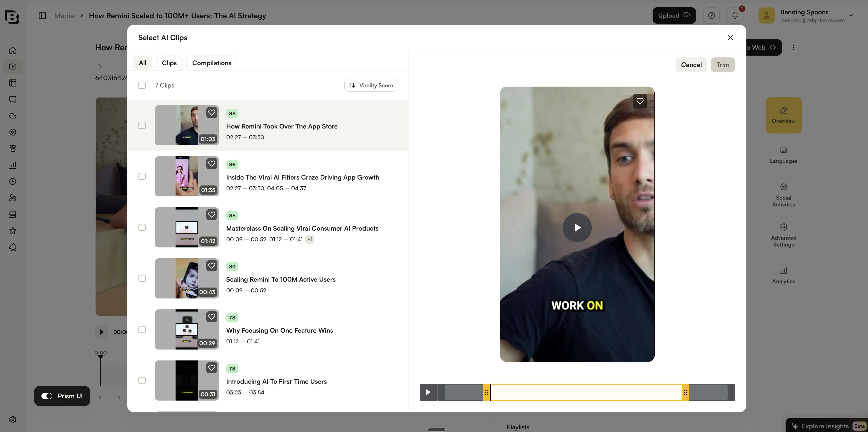Open the Overview panel
The width and height of the screenshot is (868, 432).
[x=784, y=115]
